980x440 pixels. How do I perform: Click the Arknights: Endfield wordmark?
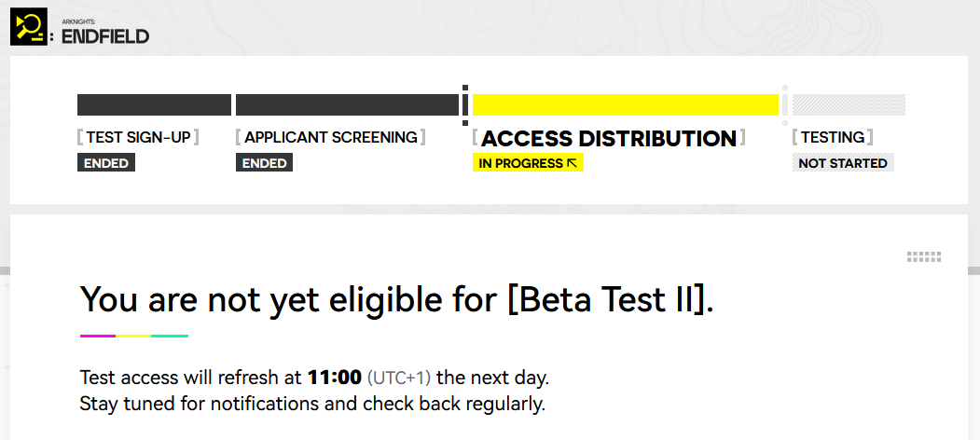pyautogui.click(x=105, y=35)
